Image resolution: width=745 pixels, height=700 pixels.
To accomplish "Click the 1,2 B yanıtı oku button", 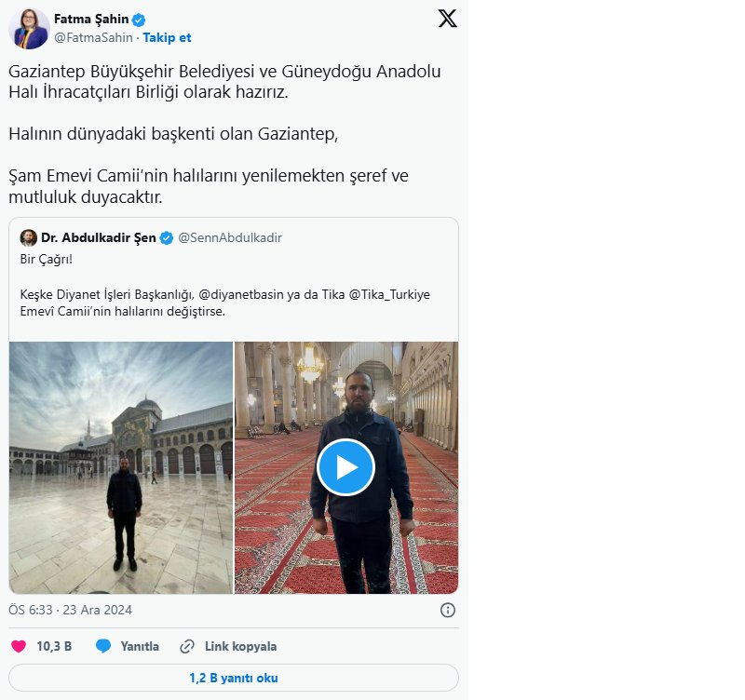I will click(x=233, y=678).
